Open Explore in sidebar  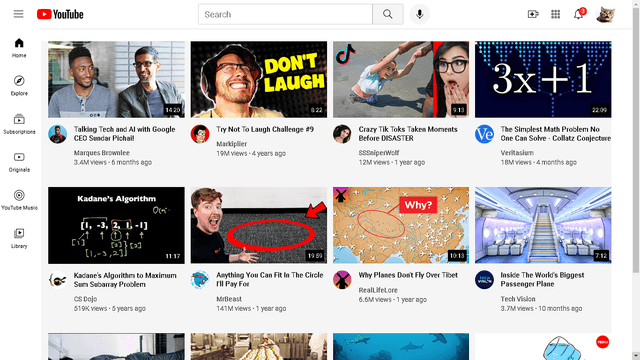(19, 86)
